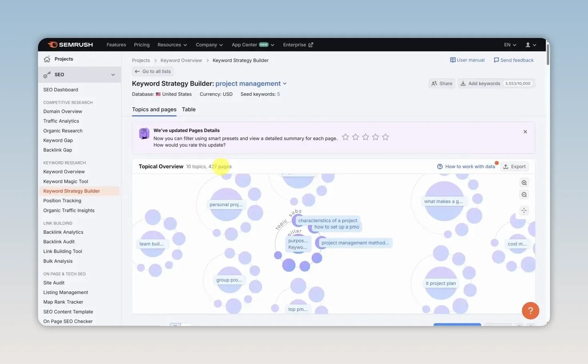Open the App Center dropdown
Screen dimensions: 588x364
(253, 45)
